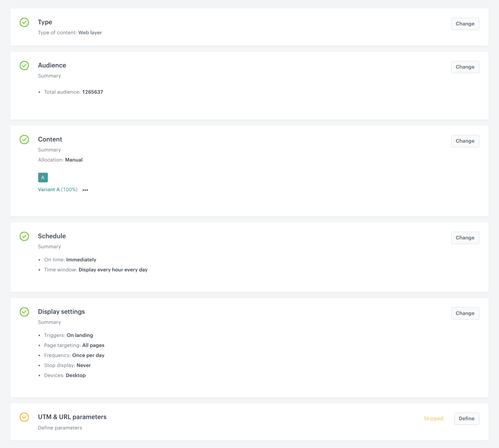Change the Schedule settings

point(465,237)
